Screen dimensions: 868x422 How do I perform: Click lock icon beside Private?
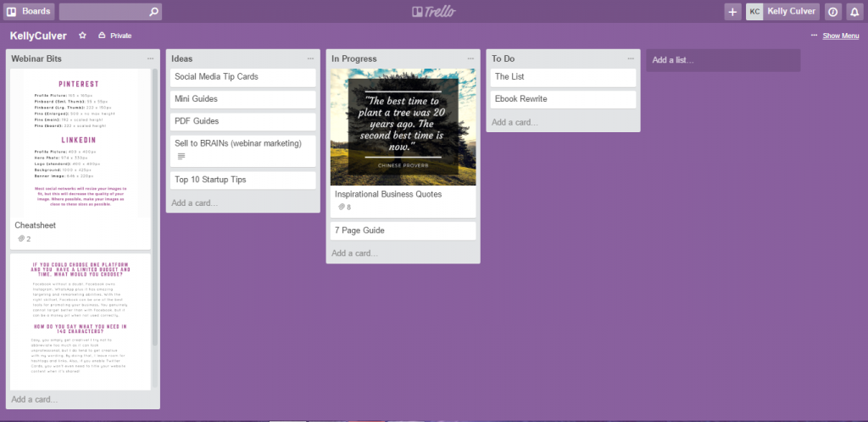click(x=102, y=36)
